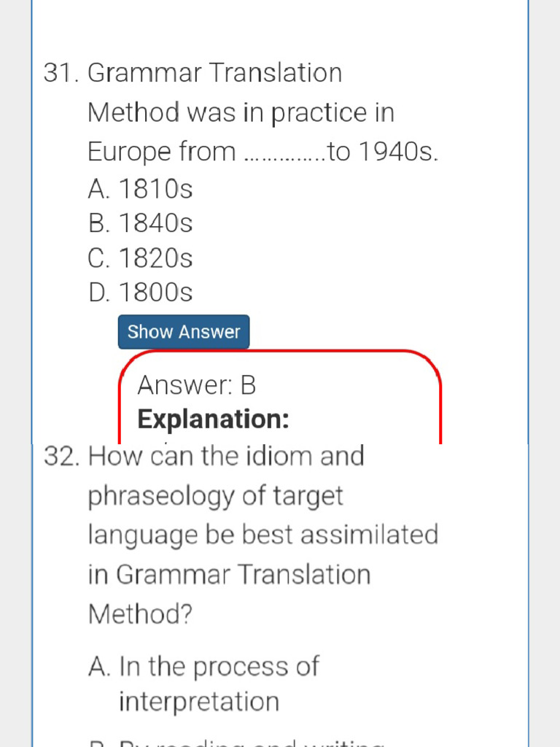Click the 'Method was in practice in' line

click(x=241, y=113)
